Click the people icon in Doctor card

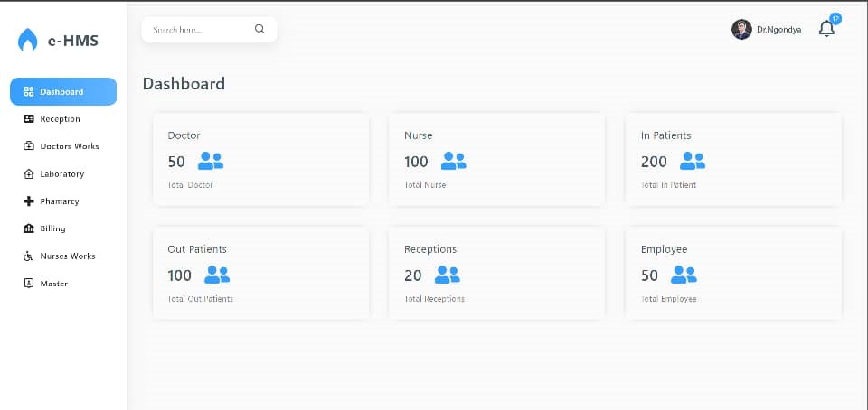click(x=211, y=162)
